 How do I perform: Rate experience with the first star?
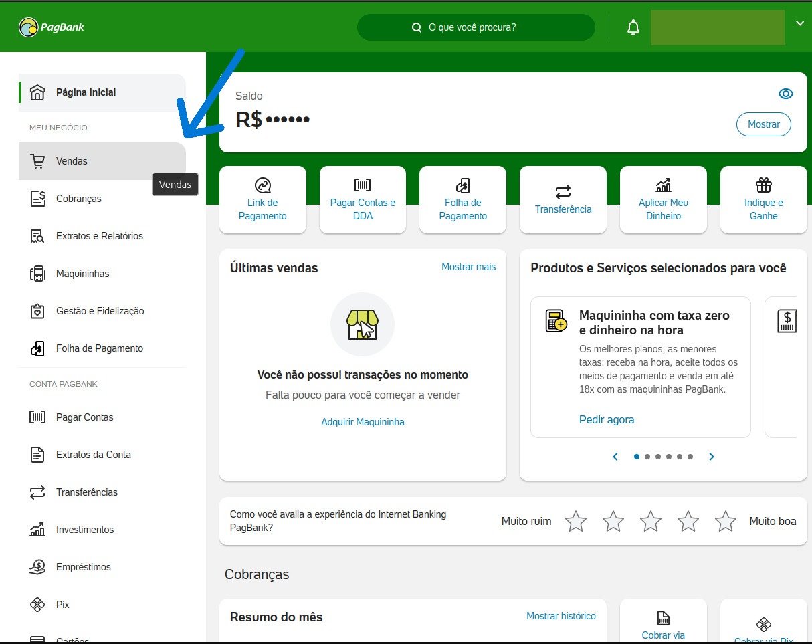pyautogui.click(x=576, y=521)
